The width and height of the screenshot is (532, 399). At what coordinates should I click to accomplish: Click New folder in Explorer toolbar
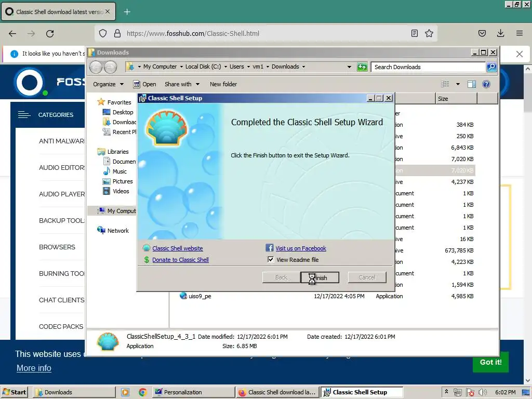tap(223, 84)
